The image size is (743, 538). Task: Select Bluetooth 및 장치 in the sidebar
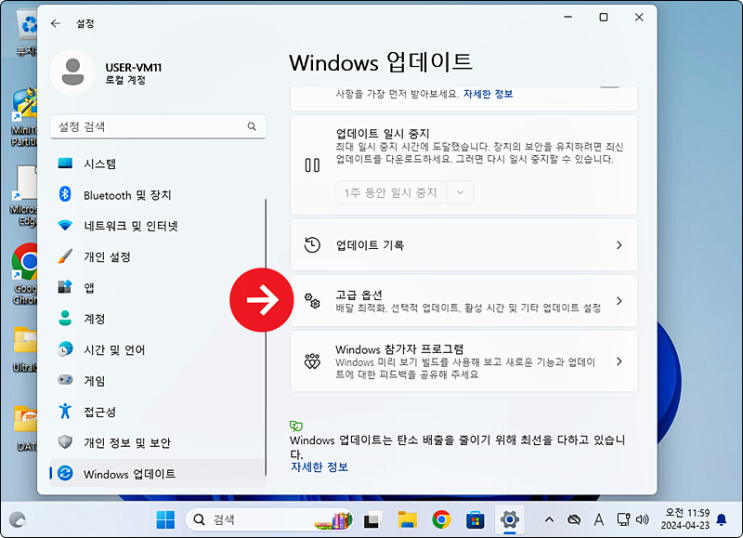tap(157, 194)
